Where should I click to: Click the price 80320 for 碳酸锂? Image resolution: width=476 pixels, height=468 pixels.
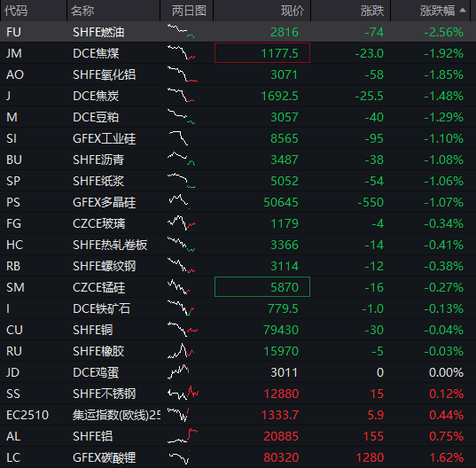click(x=281, y=457)
